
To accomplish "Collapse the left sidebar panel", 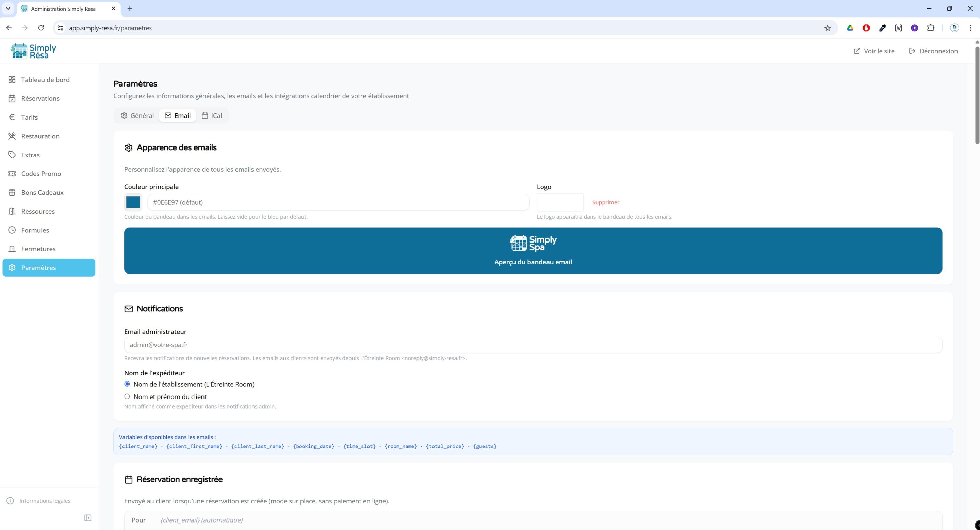I will [x=88, y=518].
